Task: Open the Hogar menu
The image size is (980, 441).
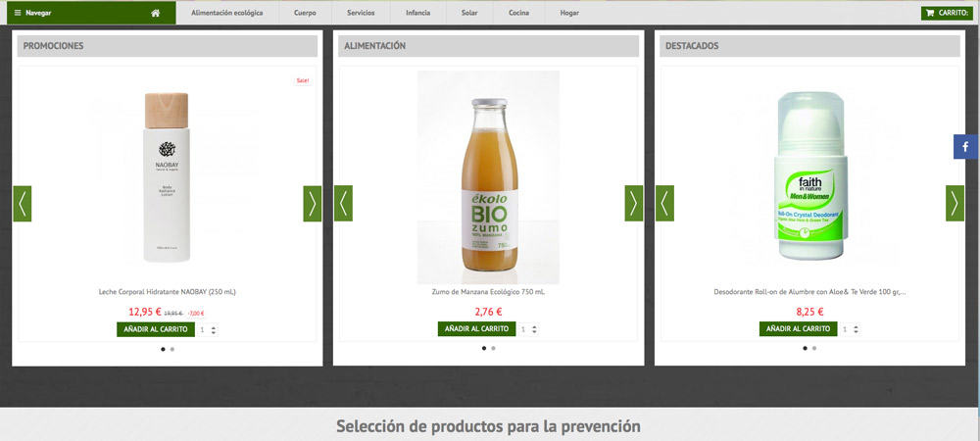Action: (569, 13)
